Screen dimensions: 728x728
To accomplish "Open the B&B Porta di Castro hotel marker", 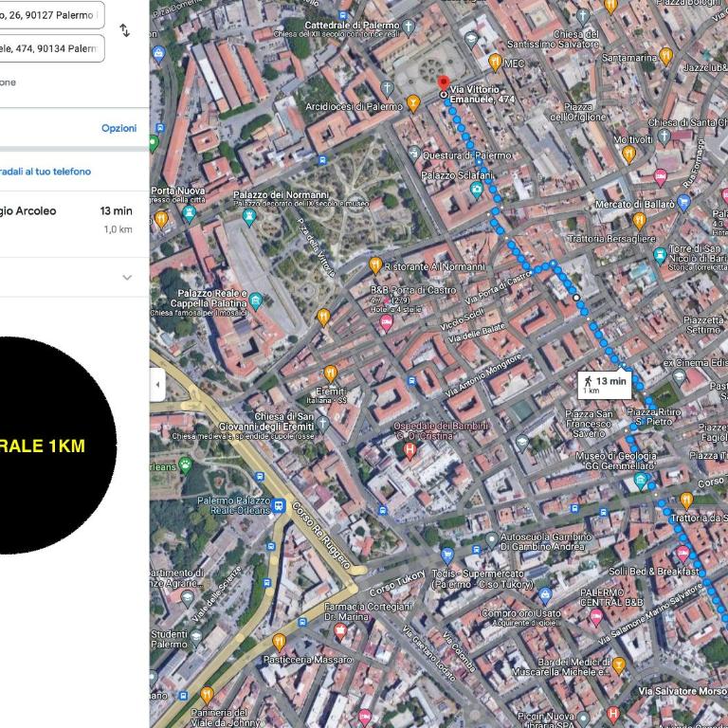I will [386, 322].
